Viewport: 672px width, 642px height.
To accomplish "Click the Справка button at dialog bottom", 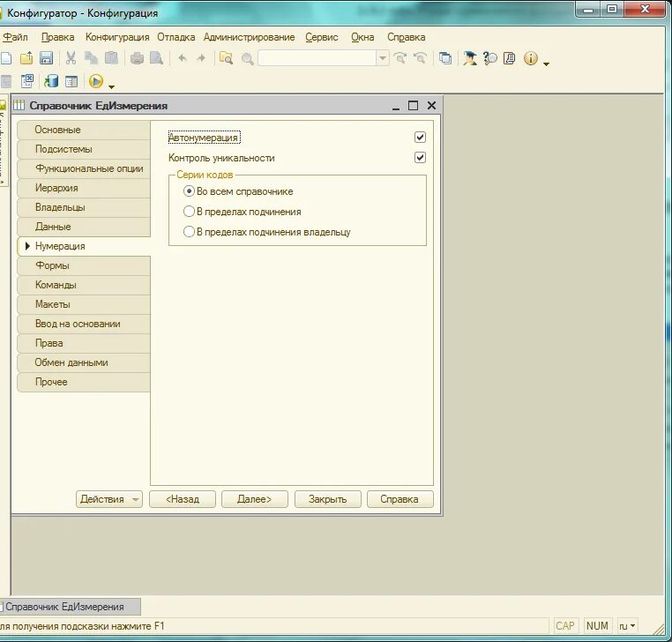I will tap(400, 499).
